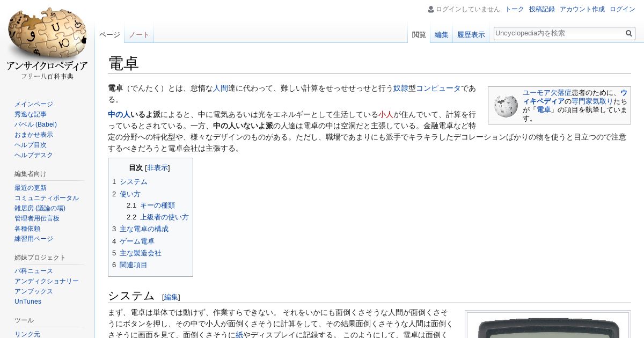Click the Wikipedia globe icon in notice box

tap(506, 106)
